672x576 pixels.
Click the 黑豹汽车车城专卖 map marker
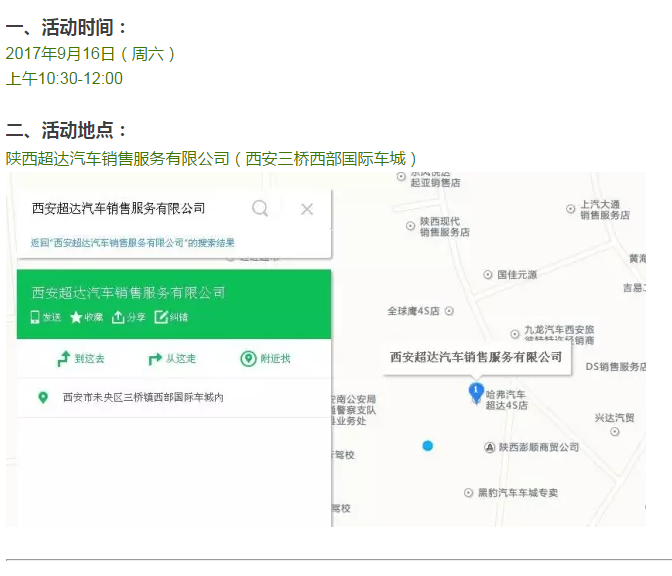click(468, 493)
